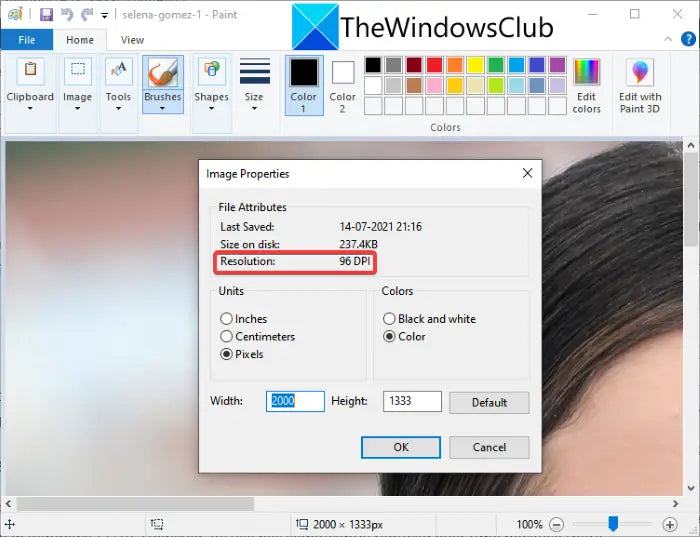The height and width of the screenshot is (537, 700).
Task: Click the Edit colors icon
Action: pos(587,85)
